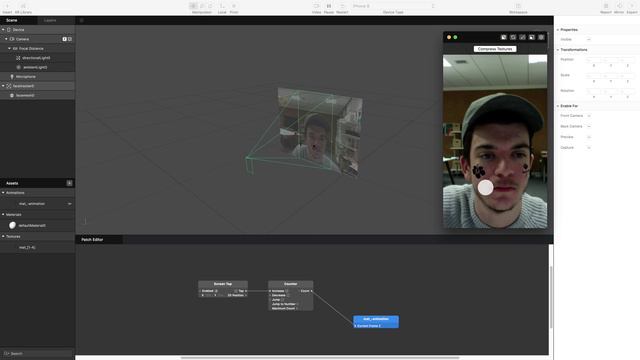
Task: Toggle the Preview checkbox
Action: click(x=589, y=137)
